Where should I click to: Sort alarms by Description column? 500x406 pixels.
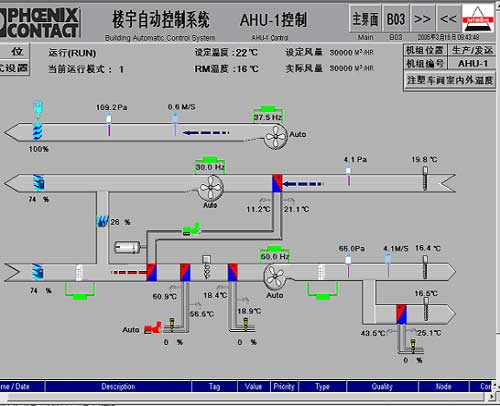pyautogui.click(x=118, y=386)
